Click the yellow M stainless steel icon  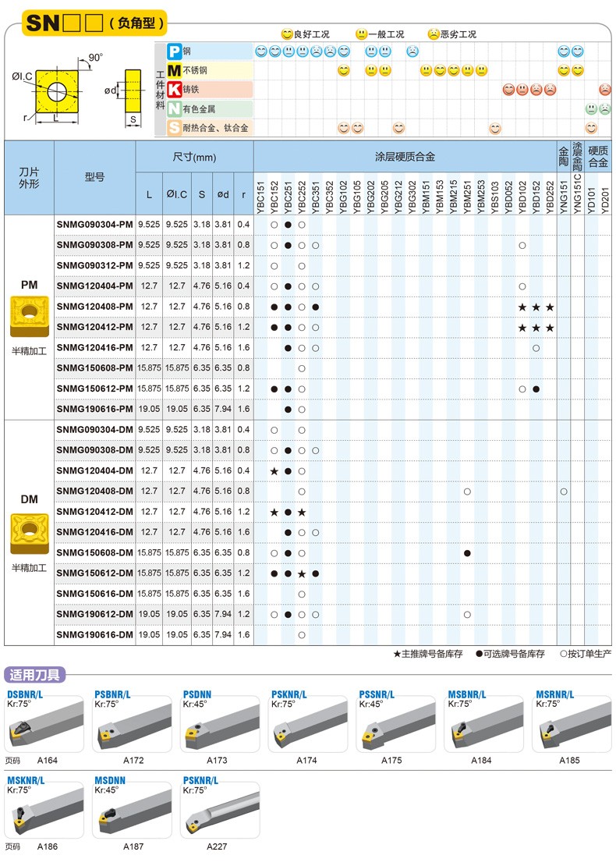[175, 70]
